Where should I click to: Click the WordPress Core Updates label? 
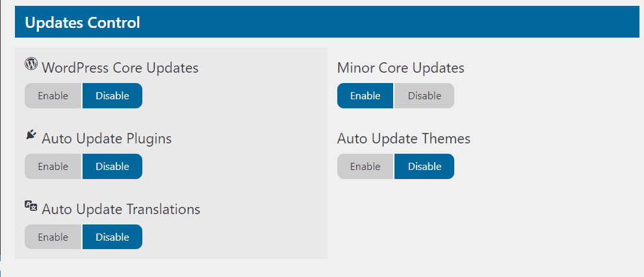pyautogui.click(x=120, y=68)
